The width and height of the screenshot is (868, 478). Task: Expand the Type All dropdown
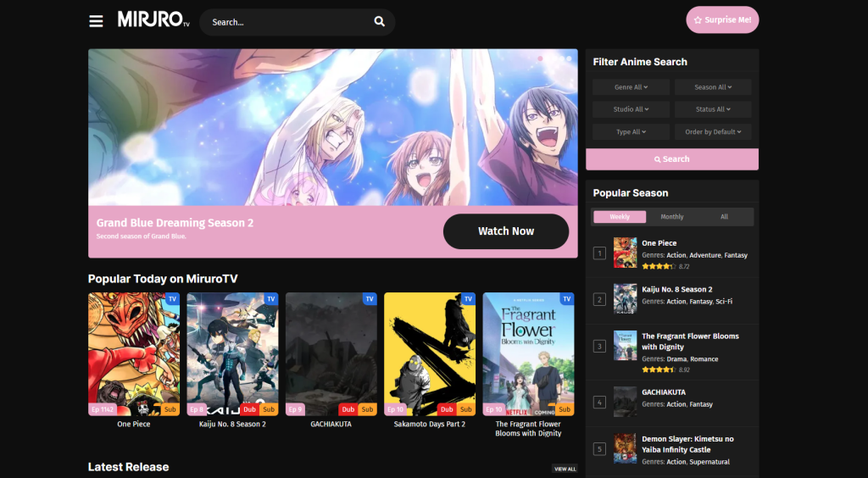[x=631, y=131]
